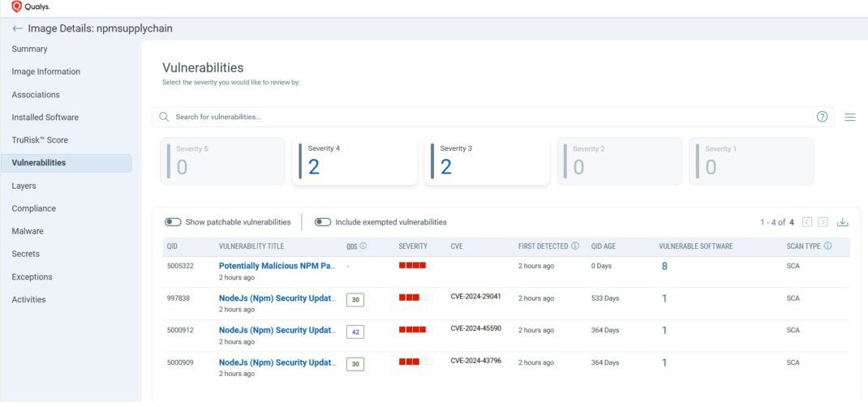Viewport: 868px width, 407px height.
Task: Filter by the Severity 4 card
Action: 355,161
